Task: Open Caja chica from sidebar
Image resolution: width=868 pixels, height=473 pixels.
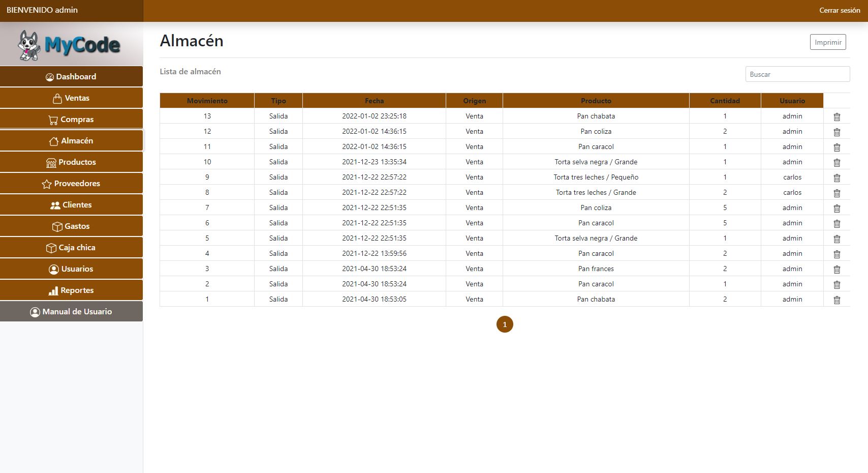Action: [71, 248]
